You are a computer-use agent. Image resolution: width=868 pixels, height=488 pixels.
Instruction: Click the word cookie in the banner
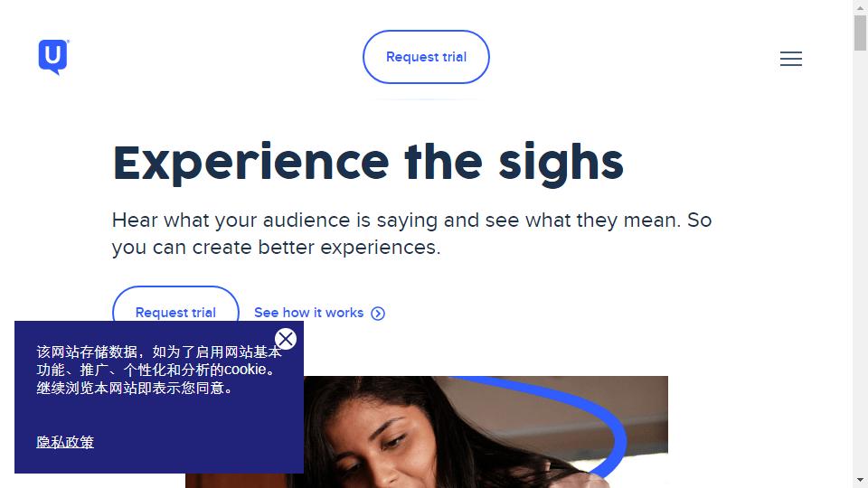pos(245,370)
